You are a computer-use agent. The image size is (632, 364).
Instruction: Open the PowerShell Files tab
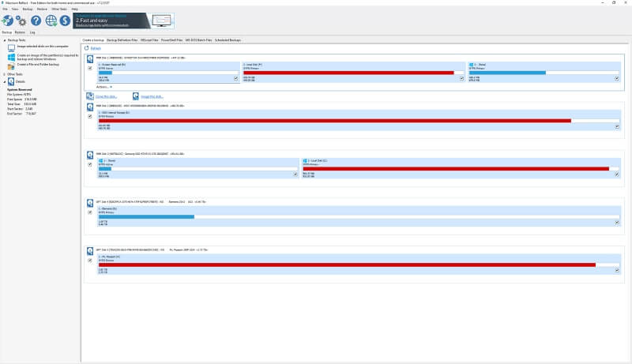[171, 40]
